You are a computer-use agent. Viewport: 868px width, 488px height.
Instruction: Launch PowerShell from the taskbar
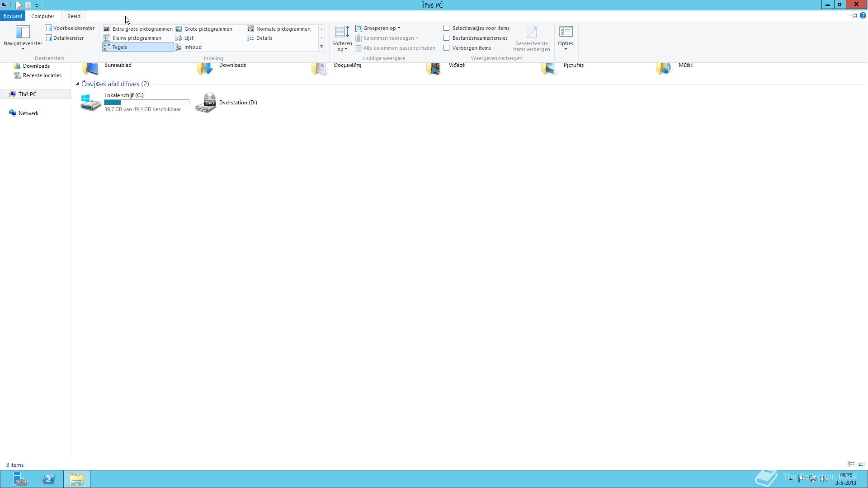(x=49, y=479)
